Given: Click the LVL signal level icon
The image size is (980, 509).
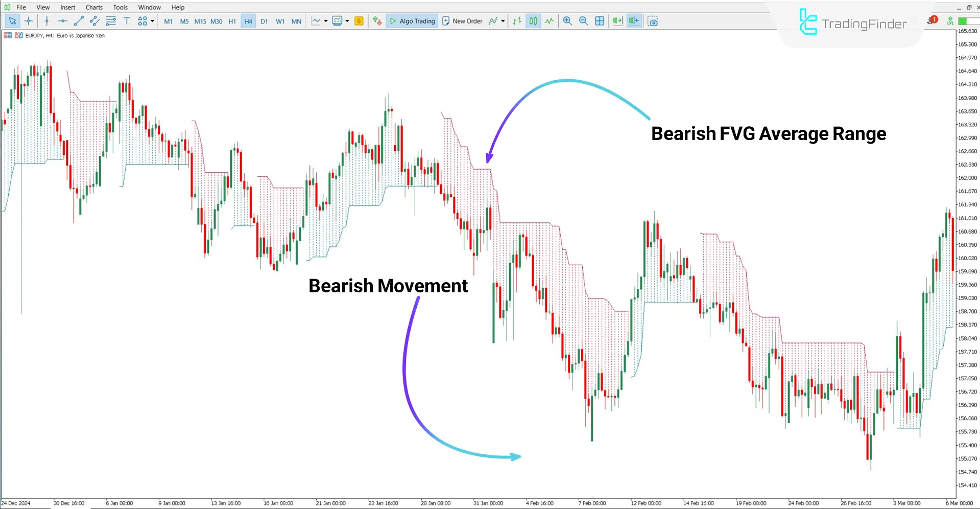Looking at the screenshot, I should (950, 21).
